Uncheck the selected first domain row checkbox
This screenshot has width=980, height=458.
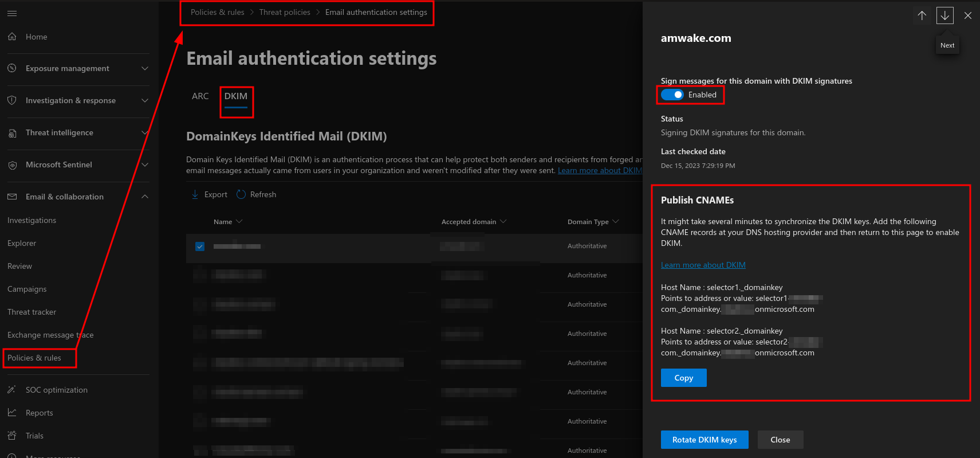200,246
